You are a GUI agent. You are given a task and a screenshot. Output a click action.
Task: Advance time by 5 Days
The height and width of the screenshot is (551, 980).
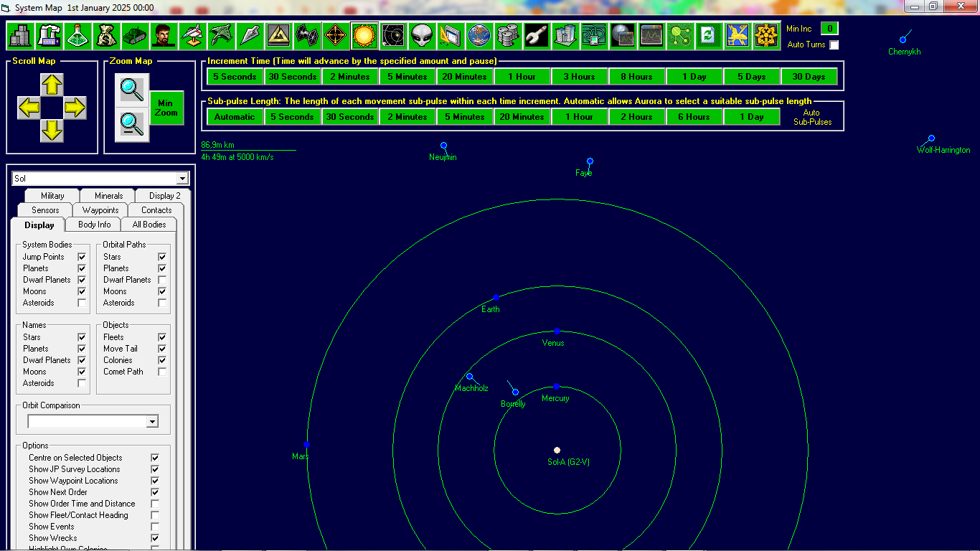pos(751,77)
